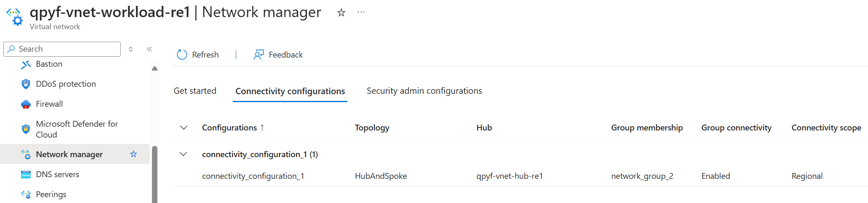Collapse all groups with header chevron
Viewport: 868px width, 203px height.
point(183,128)
